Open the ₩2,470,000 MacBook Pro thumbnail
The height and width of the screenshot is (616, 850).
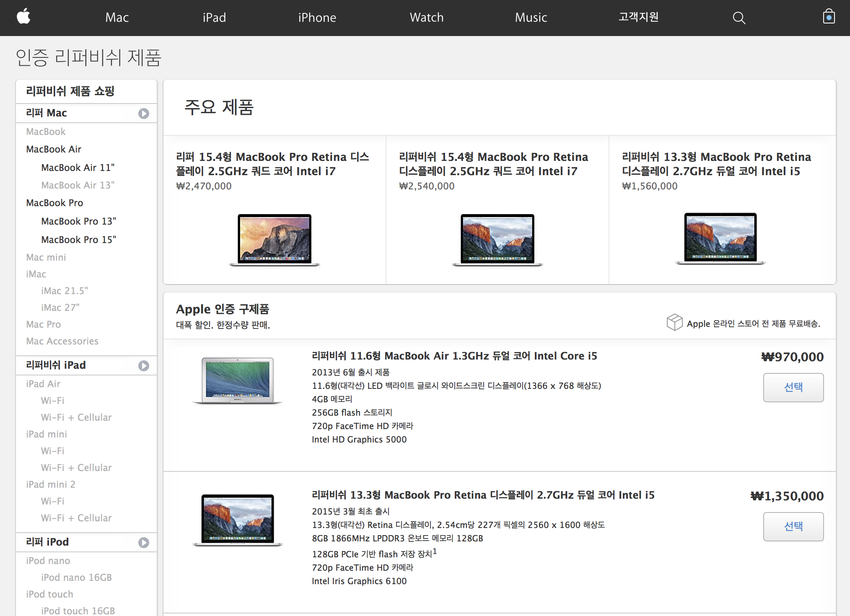275,240
